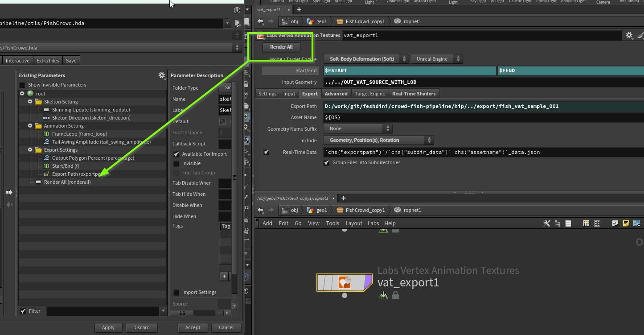
Task: Switch to the Interactive tab
Action: pyautogui.click(x=18, y=61)
